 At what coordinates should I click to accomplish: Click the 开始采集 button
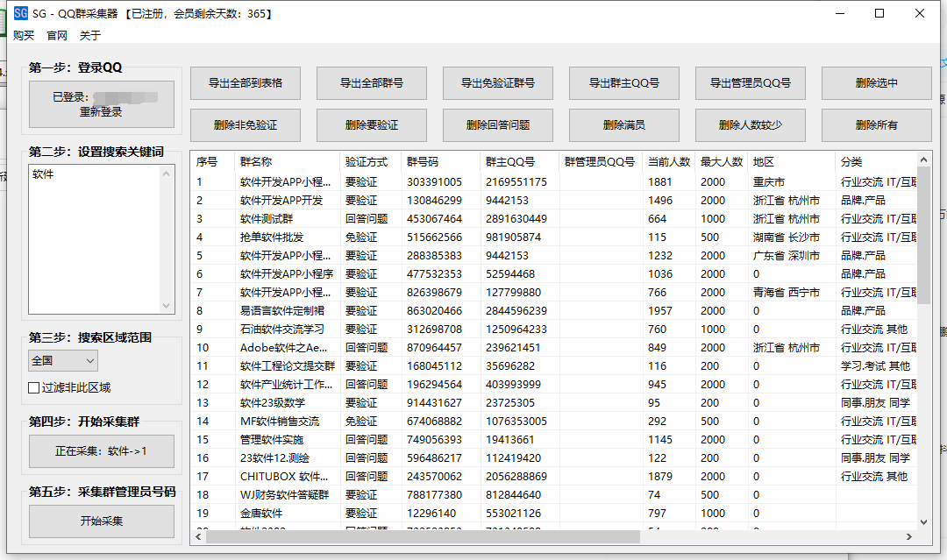point(102,521)
